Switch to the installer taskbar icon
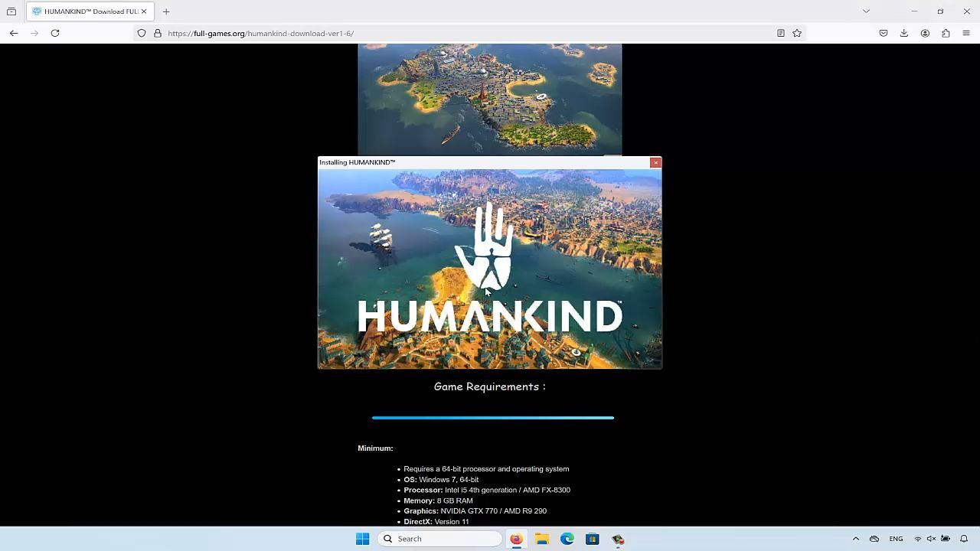Viewport: 980px width, 551px height. pos(618,539)
